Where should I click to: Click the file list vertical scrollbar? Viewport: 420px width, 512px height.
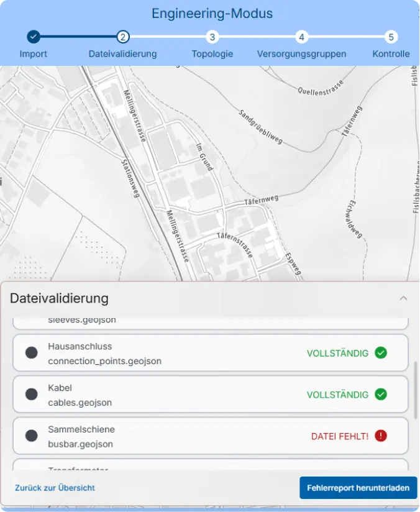pyautogui.click(x=416, y=390)
